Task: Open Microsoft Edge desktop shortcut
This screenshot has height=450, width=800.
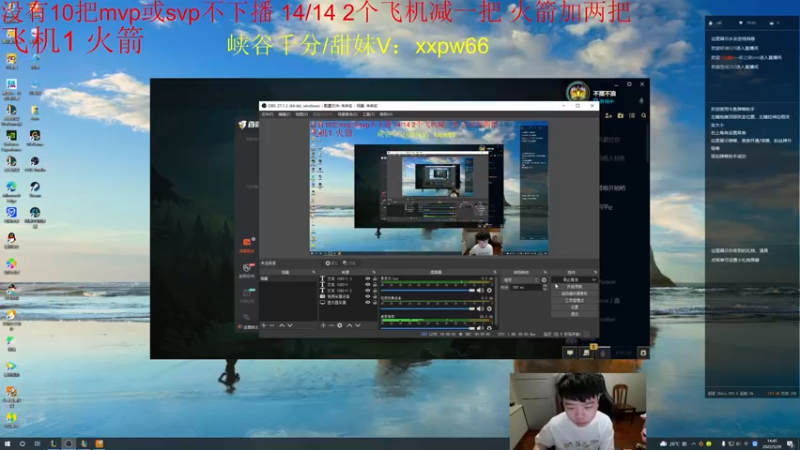Action: point(11,193)
